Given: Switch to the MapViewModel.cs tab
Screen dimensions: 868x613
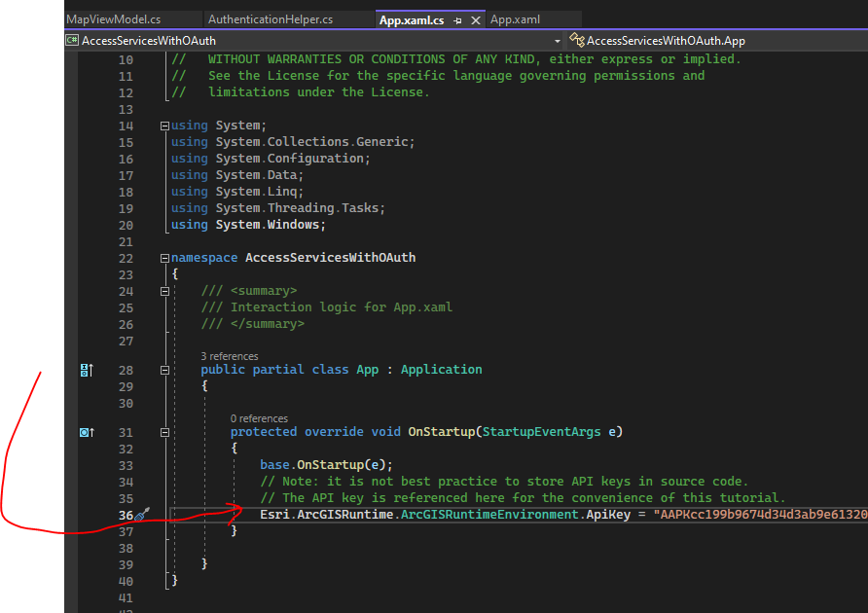Looking at the screenshot, I should [112, 18].
